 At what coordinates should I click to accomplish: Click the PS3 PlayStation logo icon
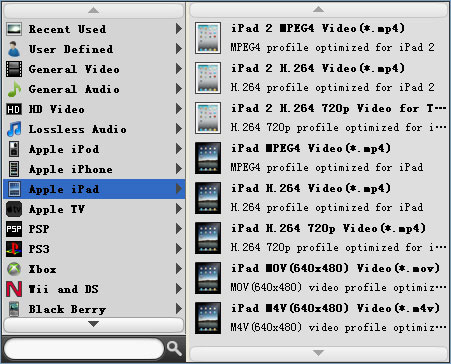pyautogui.click(x=14, y=249)
